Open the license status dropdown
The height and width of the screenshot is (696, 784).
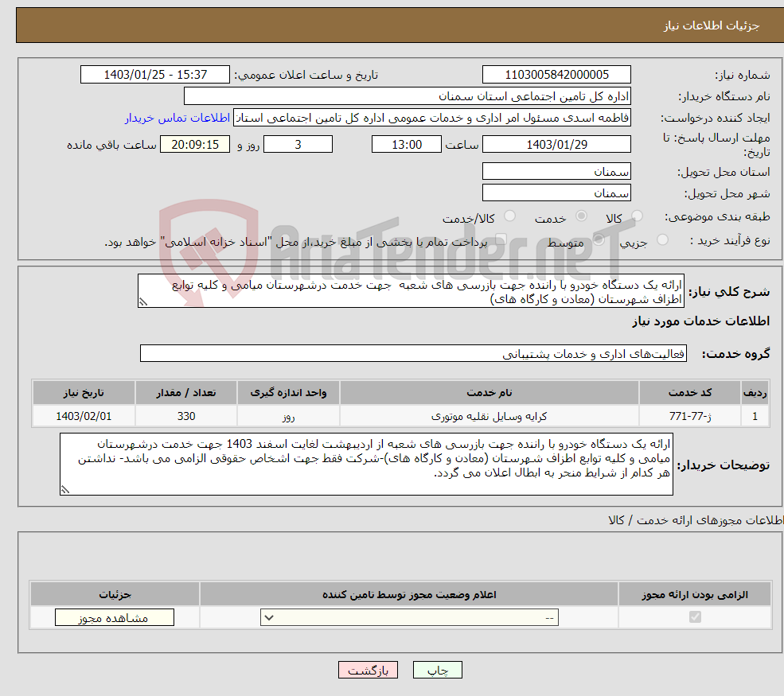(409, 617)
